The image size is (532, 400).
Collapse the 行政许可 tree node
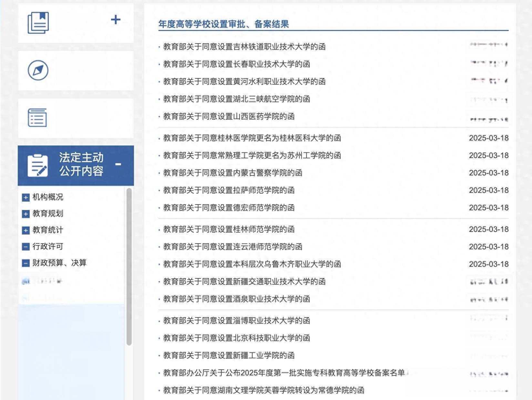pyautogui.click(x=26, y=247)
